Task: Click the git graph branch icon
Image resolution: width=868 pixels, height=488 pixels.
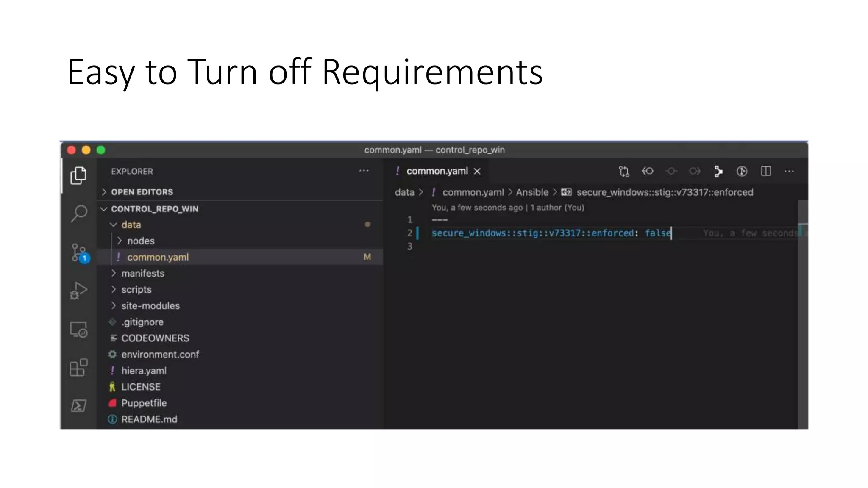Action: coord(718,171)
